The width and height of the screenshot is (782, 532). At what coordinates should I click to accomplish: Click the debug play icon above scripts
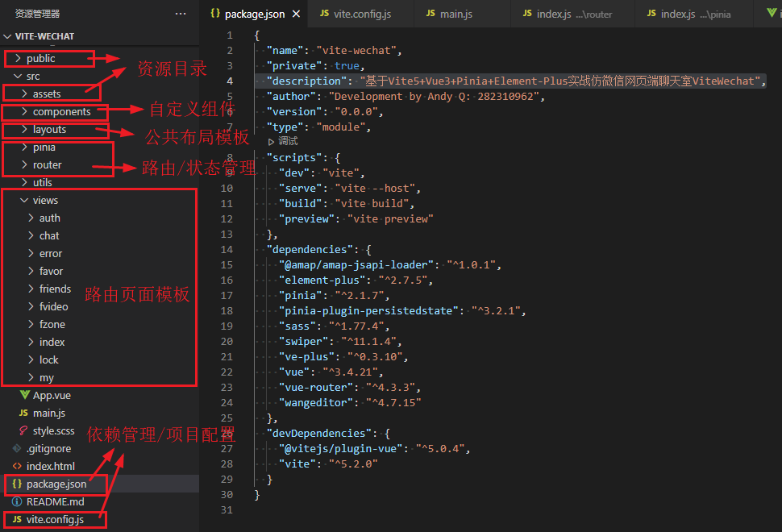[272, 142]
